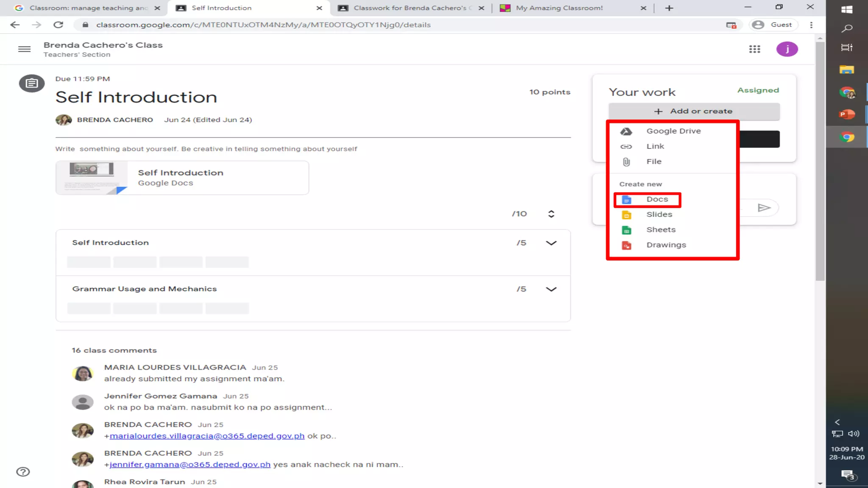Create a new Sheets file

click(672, 230)
